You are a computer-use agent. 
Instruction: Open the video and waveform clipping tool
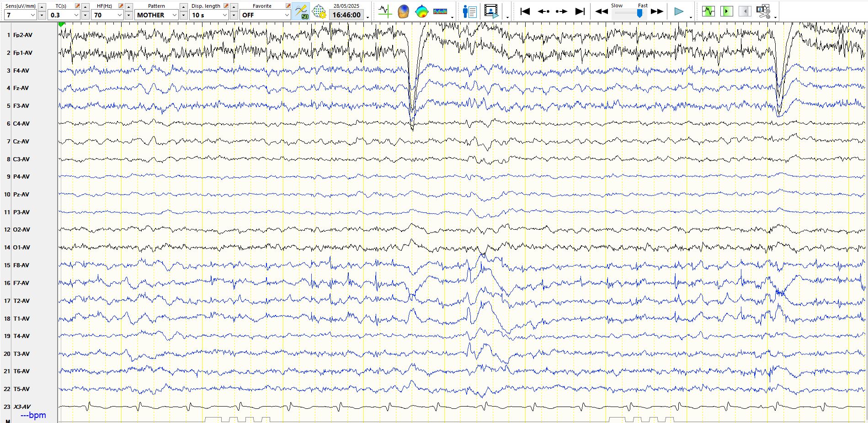click(x=763, y=11)
